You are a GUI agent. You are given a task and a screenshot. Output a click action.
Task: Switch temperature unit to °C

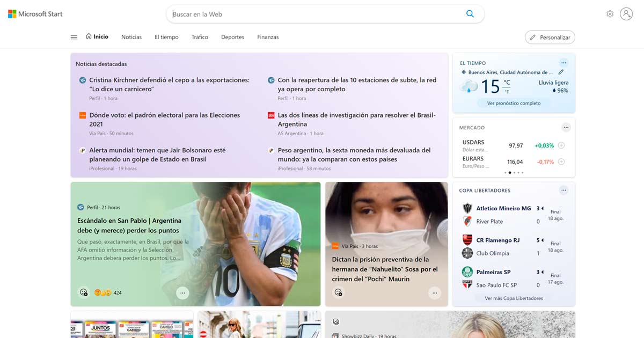(x=507, y=82)
